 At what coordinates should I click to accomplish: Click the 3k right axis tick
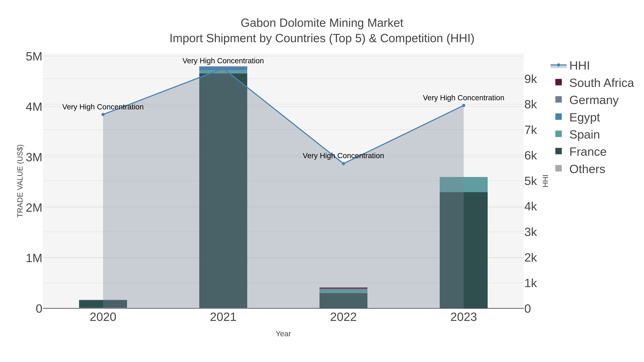(531, 232)
